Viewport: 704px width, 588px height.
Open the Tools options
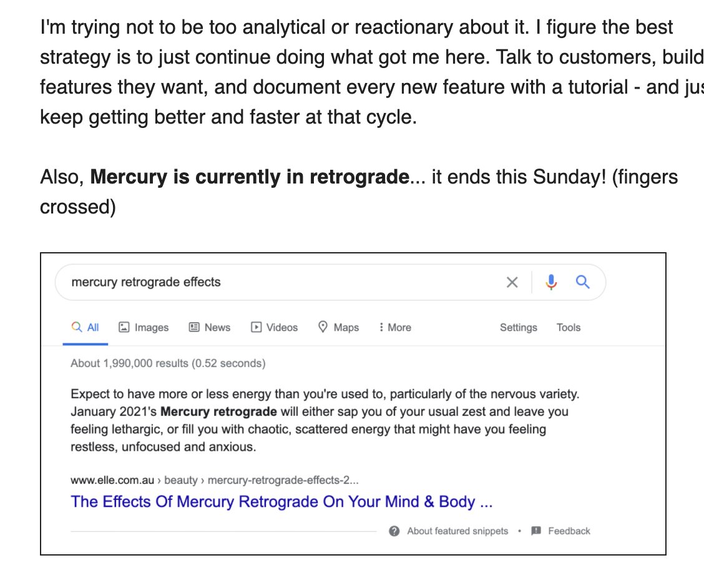(x=569, y=327)
